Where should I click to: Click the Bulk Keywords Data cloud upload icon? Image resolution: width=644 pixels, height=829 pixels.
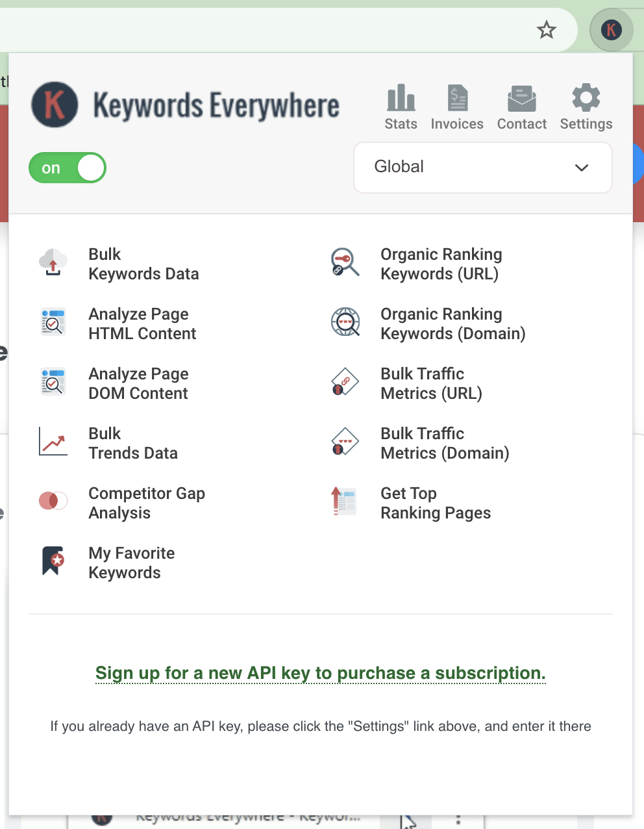[x=53, y=263]
